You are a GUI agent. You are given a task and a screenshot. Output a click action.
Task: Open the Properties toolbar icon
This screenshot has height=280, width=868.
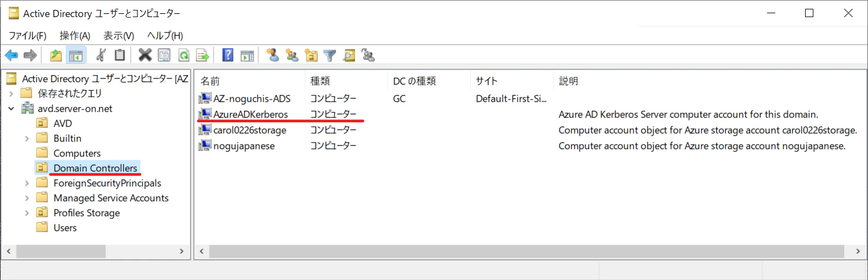(164, 55)
